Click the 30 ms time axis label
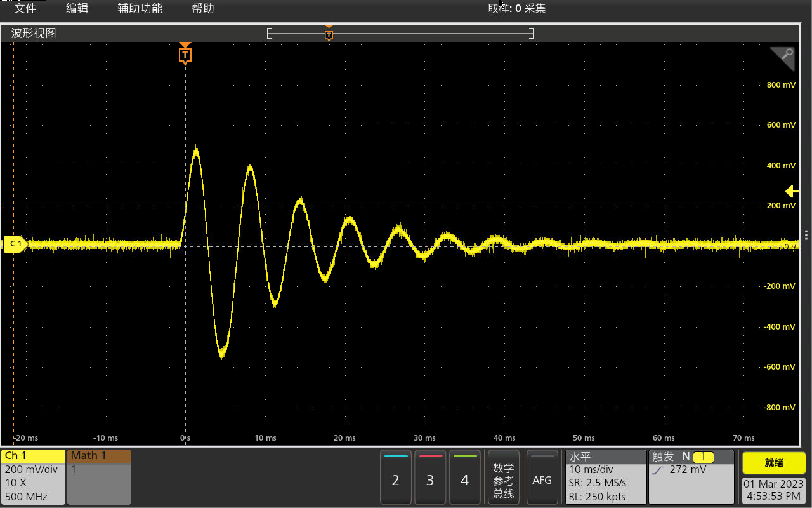Screen dimensions: 812x508 [424, 438]
